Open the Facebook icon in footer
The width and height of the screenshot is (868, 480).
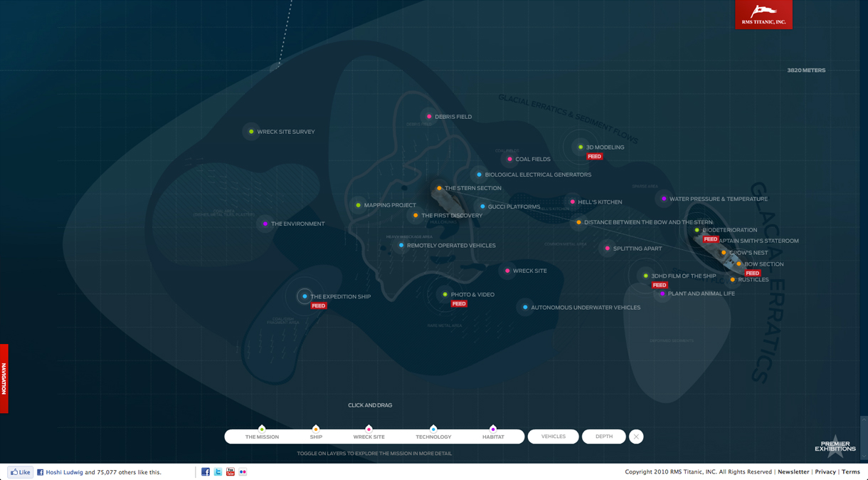point(206,472)
